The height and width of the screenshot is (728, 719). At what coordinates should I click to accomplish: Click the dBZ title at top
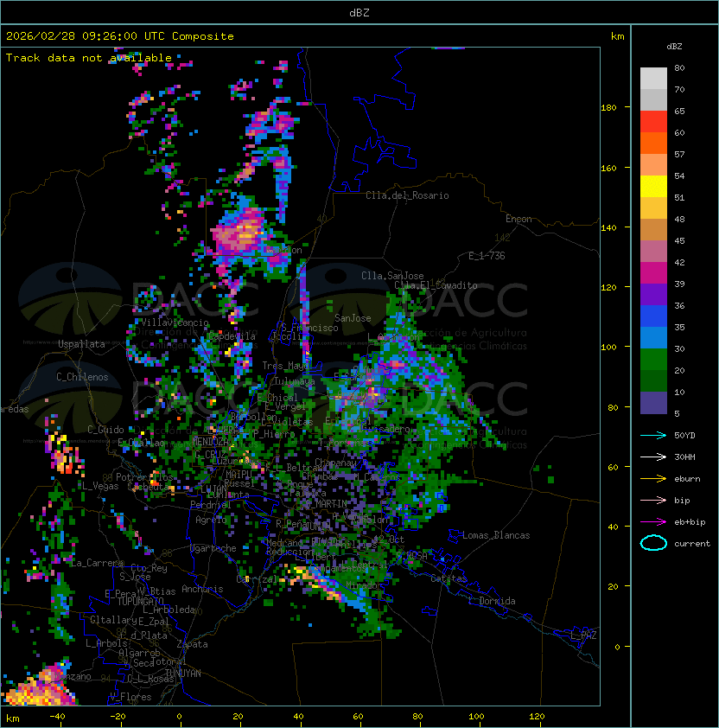(x=359, y=13)
